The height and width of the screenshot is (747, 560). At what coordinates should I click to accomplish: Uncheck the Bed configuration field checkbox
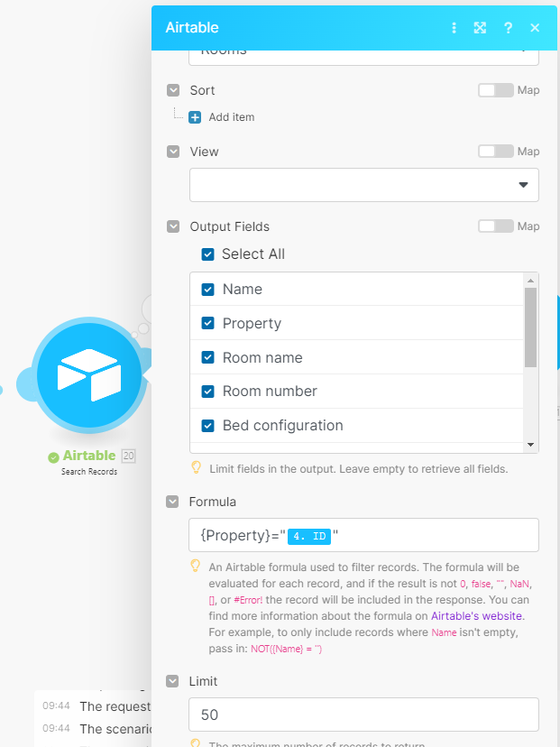(x=207, y=426)
